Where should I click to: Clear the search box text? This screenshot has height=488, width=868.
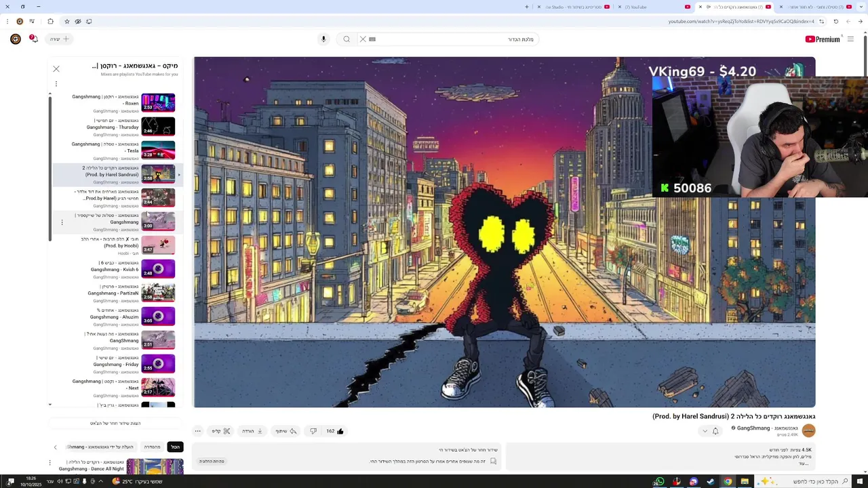click(363, 39)
